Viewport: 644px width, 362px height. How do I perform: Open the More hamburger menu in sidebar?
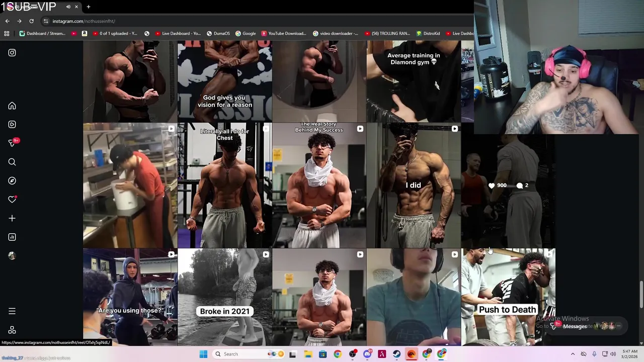(x=12, y=311)
